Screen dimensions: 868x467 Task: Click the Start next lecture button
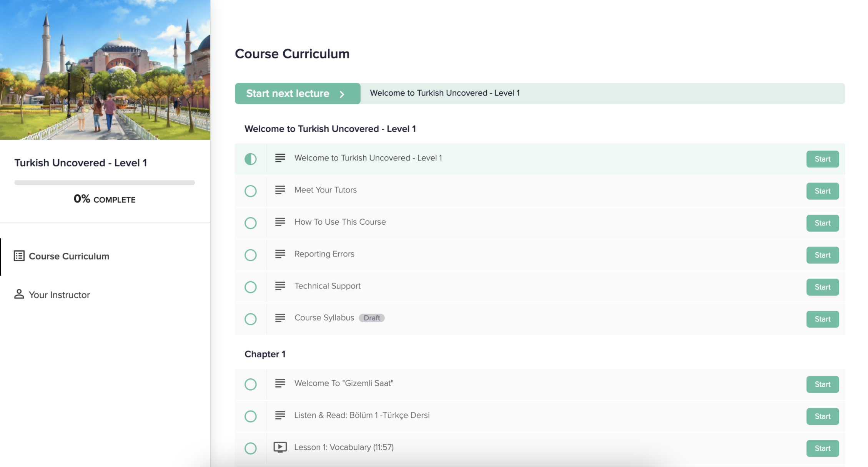tap(298, 93)
